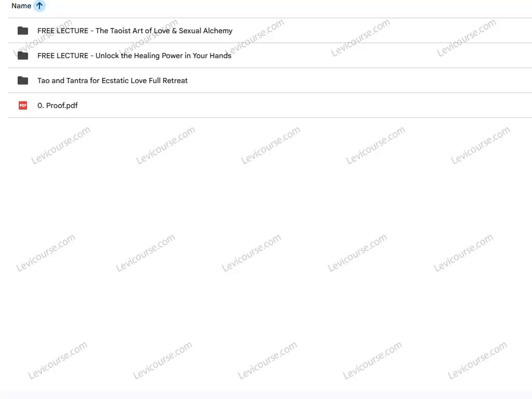Image resolution: width=532 pixels, height=399 pixels.
Task: Open 'FREE LECTURE - Unlock the Healing Power in Your Hands'
Action: (x=135, y=56)
